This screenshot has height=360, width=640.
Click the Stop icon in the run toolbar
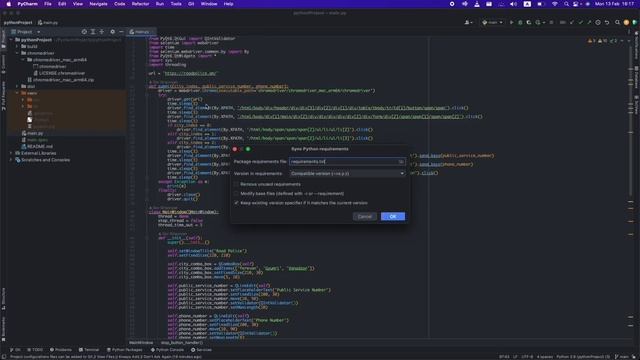pyautogui.click(x=551, y=22)
